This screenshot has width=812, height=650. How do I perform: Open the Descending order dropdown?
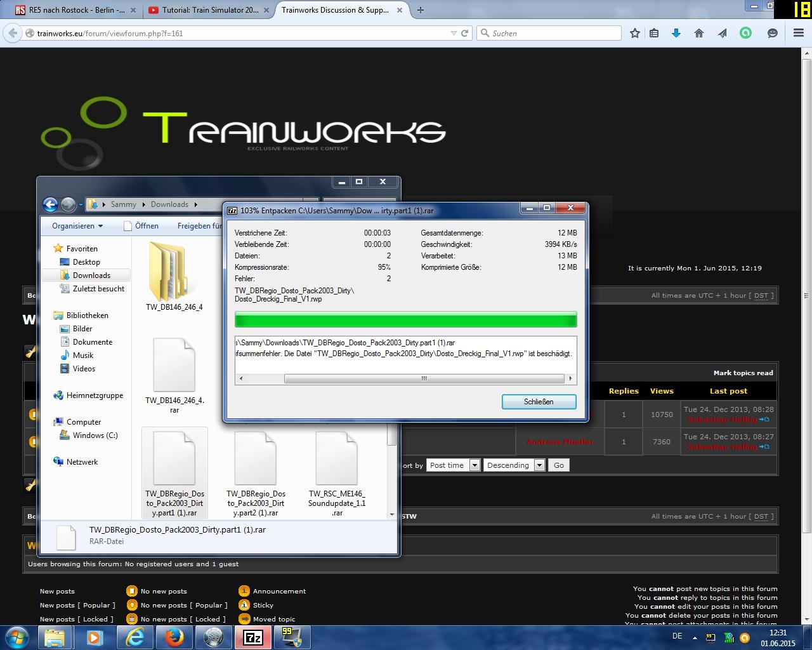click(x=513, y=465)
